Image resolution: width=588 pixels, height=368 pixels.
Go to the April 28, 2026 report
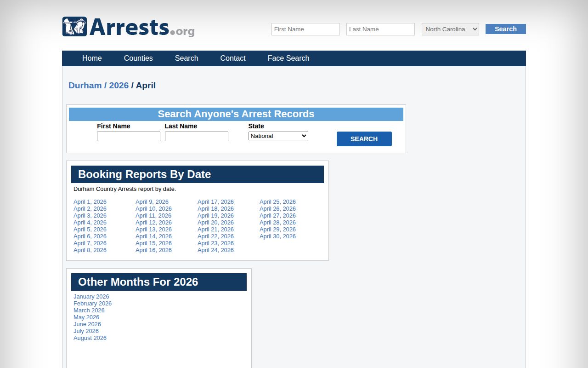click(x=277, y=223)
